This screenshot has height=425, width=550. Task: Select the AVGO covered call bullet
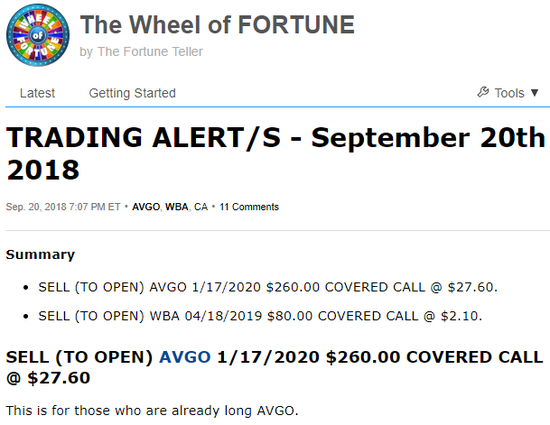[268, 287]
